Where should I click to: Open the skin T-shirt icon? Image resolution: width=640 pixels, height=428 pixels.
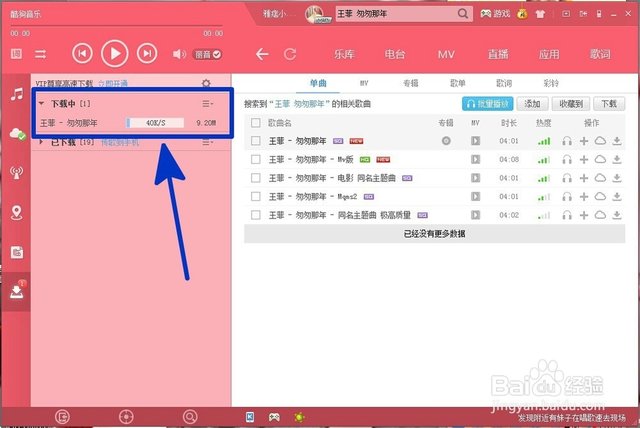tap(540, 14)
